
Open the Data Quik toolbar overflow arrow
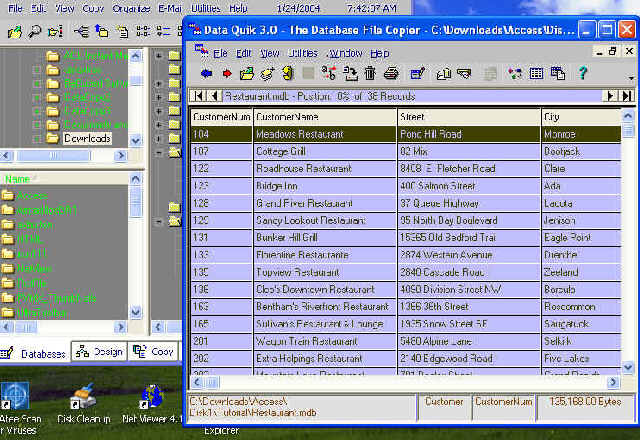[631, 78]
